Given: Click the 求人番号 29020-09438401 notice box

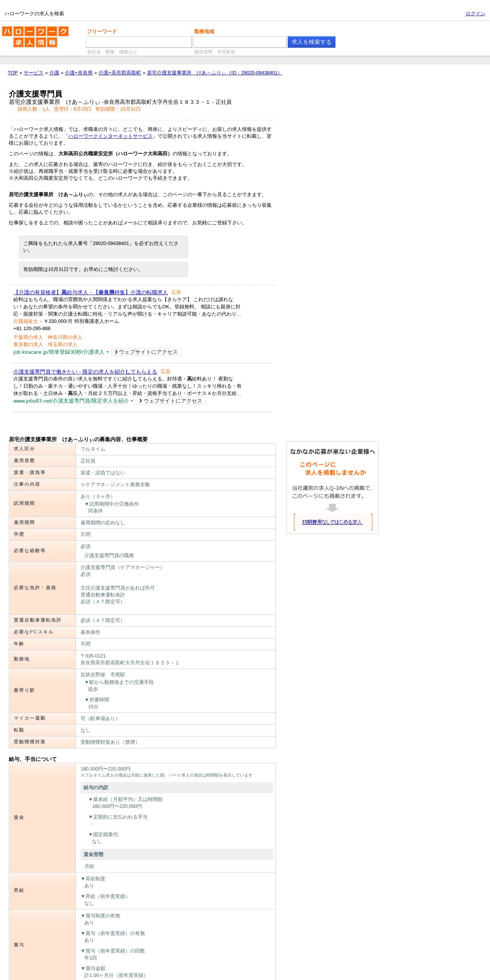Looking at the screenshot, I should (103, 247).
